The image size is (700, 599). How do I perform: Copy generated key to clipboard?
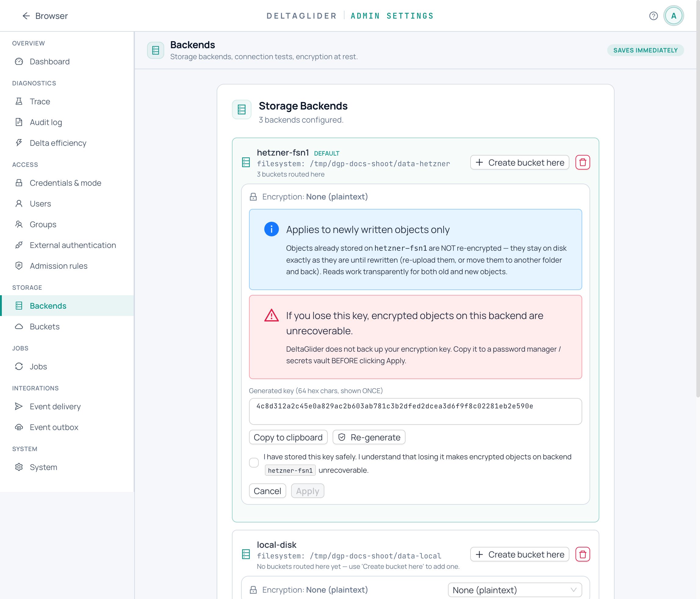[x=288, y=437]
